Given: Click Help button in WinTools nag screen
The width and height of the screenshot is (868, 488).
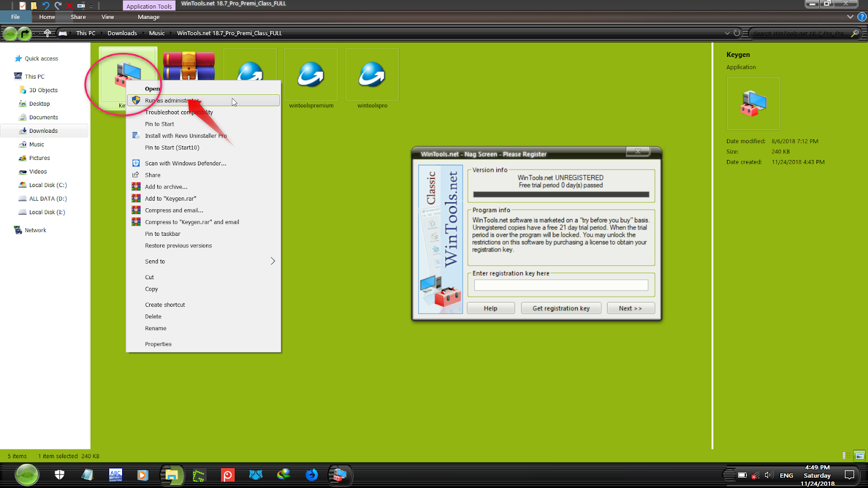Looking at the screenshot, I should coord(490,308).
